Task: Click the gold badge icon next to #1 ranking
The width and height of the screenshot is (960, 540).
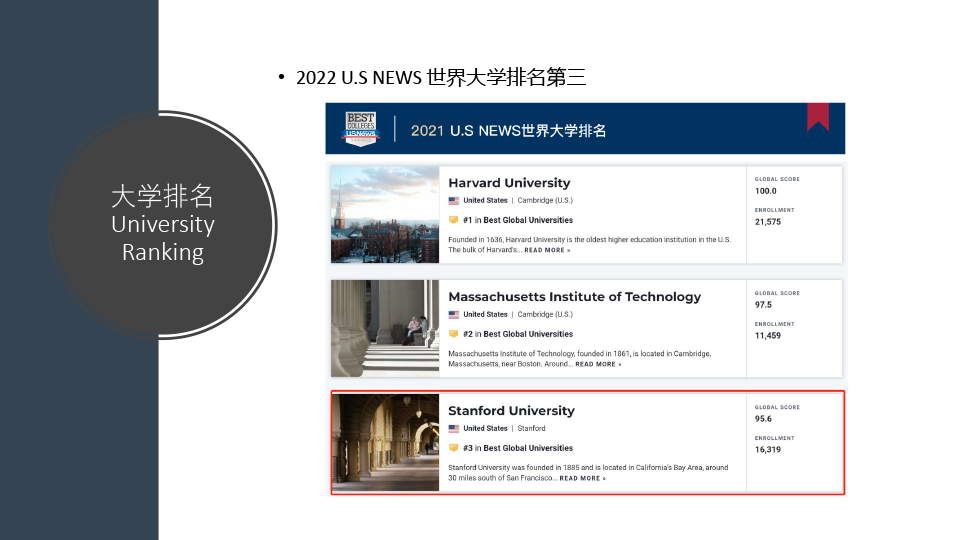Action: pyautogui.click(x=454, y=220)
